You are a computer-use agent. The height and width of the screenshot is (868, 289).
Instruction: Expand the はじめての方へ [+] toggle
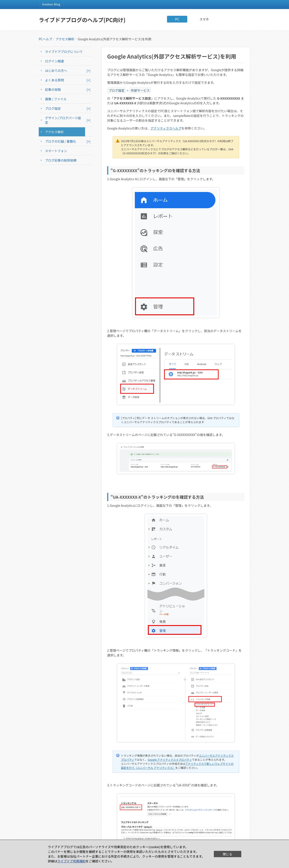click(x=88, y=71)
